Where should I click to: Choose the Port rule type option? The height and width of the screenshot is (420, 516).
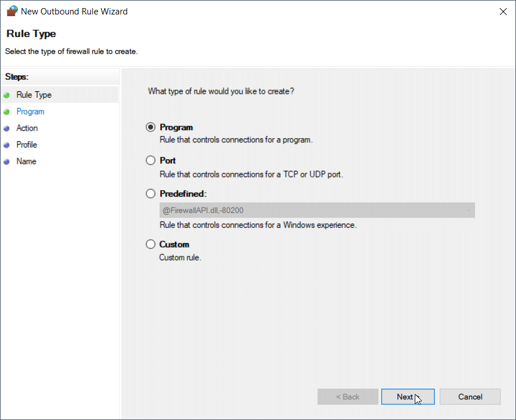click(151, 161)
